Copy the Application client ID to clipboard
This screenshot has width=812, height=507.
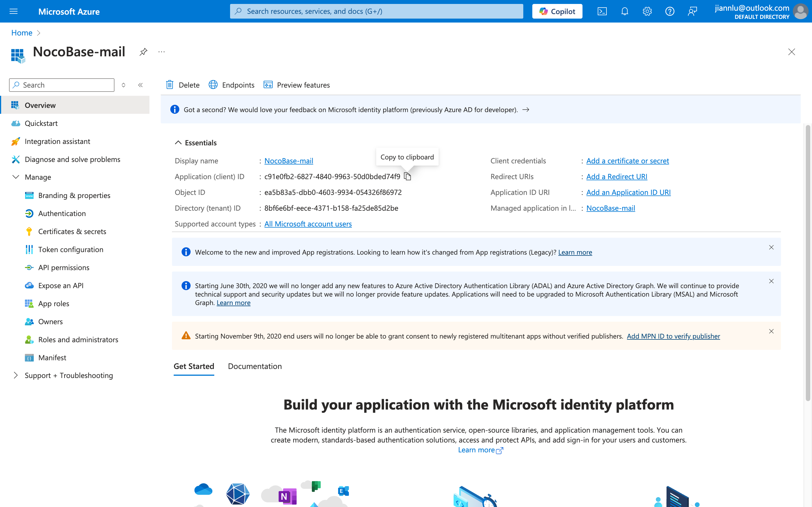pyautogui.click(x=407, y=176)
